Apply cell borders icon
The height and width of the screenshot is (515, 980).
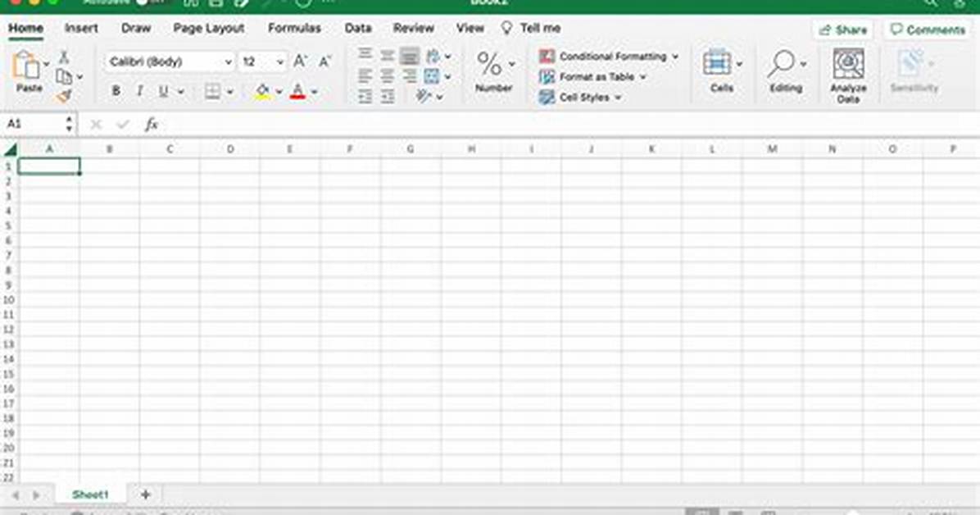click(x=212, y=91)
